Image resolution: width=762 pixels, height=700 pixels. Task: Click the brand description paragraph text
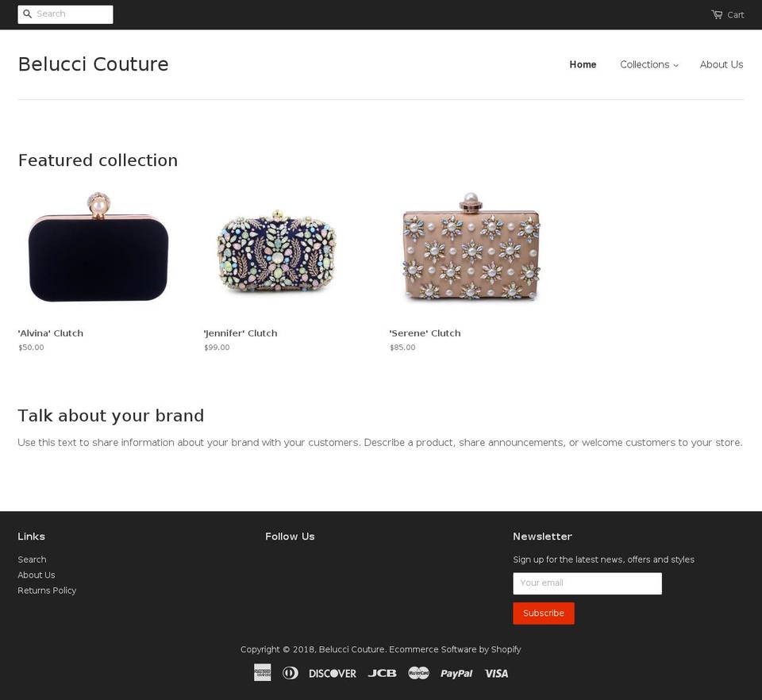(380, 443)
